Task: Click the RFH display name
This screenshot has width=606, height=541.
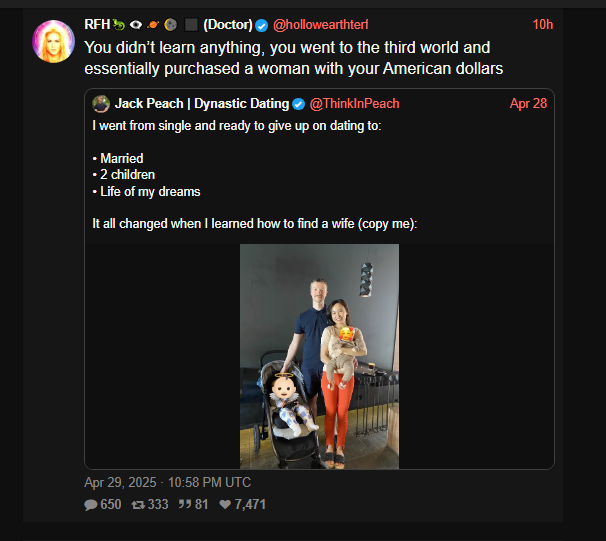Action: (x=97, y=24)
